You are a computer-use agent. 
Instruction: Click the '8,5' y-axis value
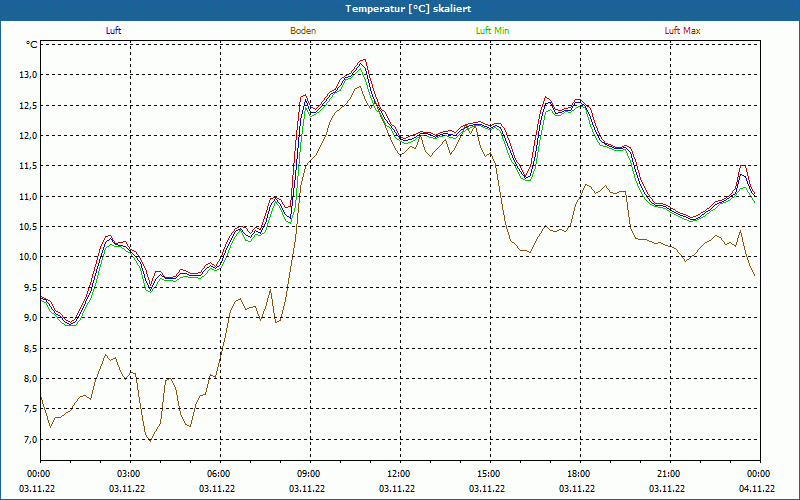31,348
